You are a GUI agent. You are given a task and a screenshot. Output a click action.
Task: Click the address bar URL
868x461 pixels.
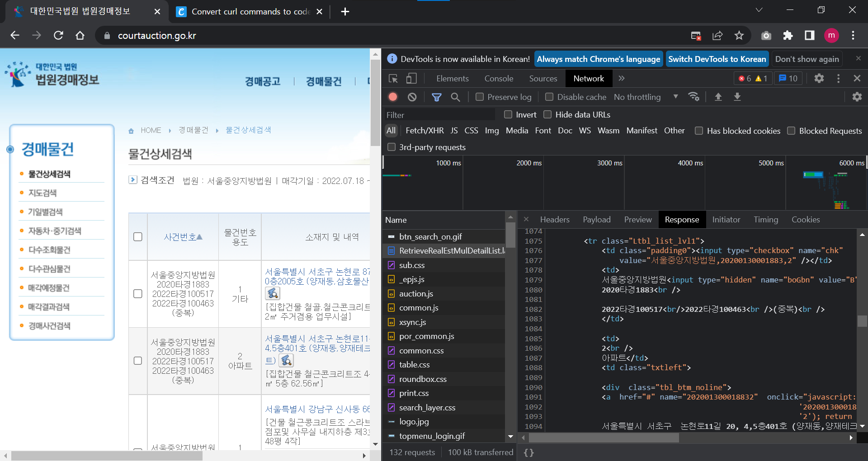157,35
